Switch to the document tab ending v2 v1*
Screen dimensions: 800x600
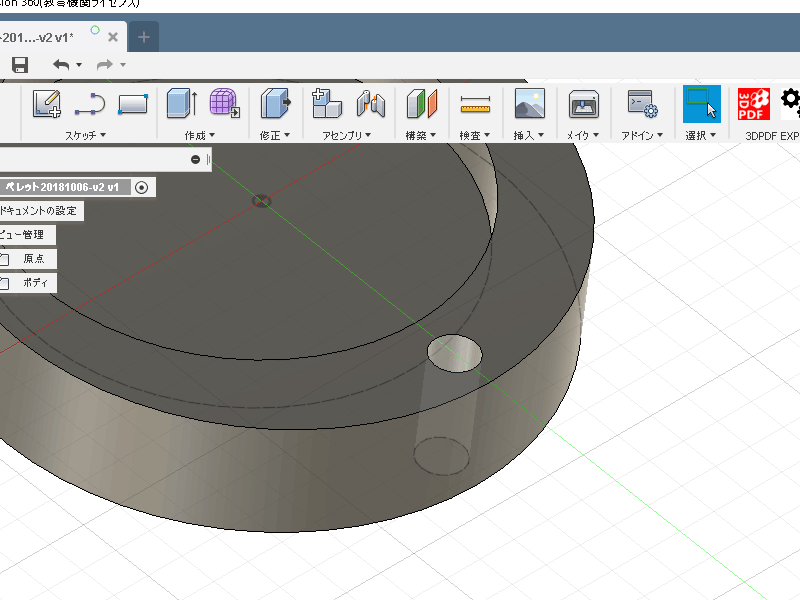tap(38, 37)
